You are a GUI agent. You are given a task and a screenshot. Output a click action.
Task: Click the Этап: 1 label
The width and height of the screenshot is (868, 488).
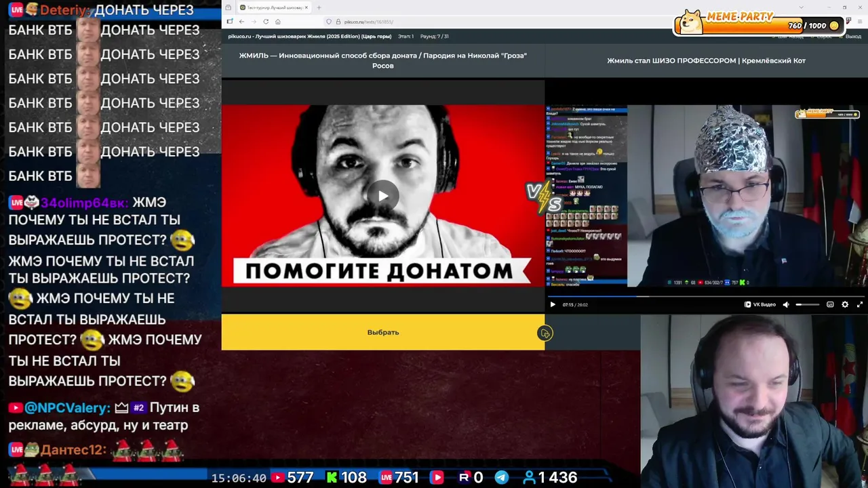point(406,36)
